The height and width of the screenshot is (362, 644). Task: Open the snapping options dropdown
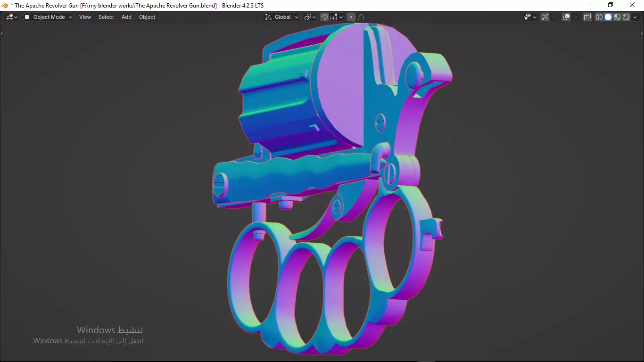336,17
